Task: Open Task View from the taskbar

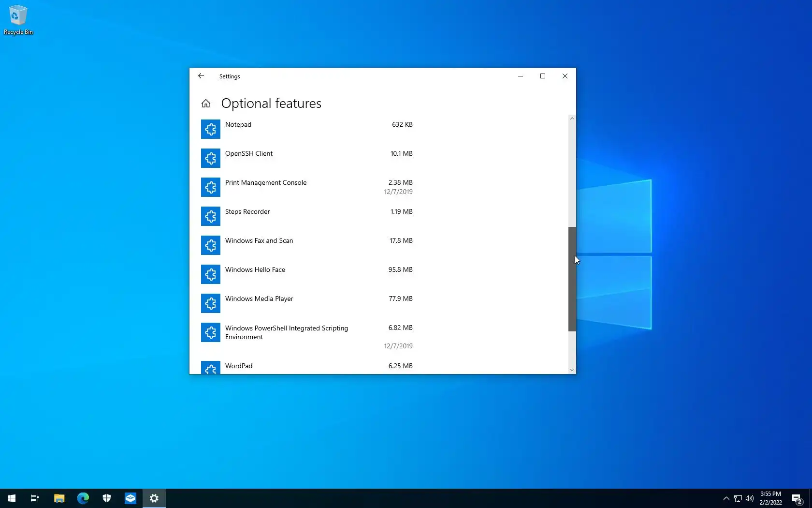Action: pos(35,498)
